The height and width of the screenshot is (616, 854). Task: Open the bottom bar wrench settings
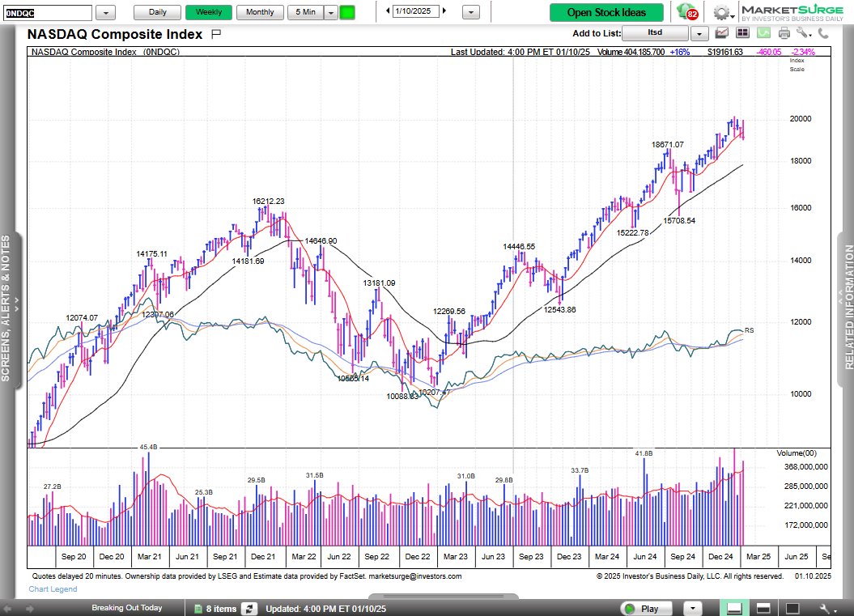pyautogui.click(x=826, y=609)
